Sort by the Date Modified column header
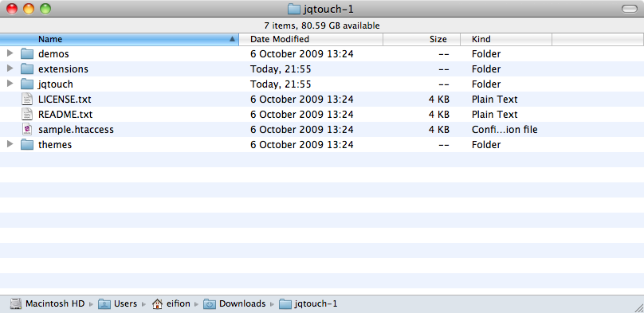Image resolution: width=644 pixels, height=313 pixels. 311,39
